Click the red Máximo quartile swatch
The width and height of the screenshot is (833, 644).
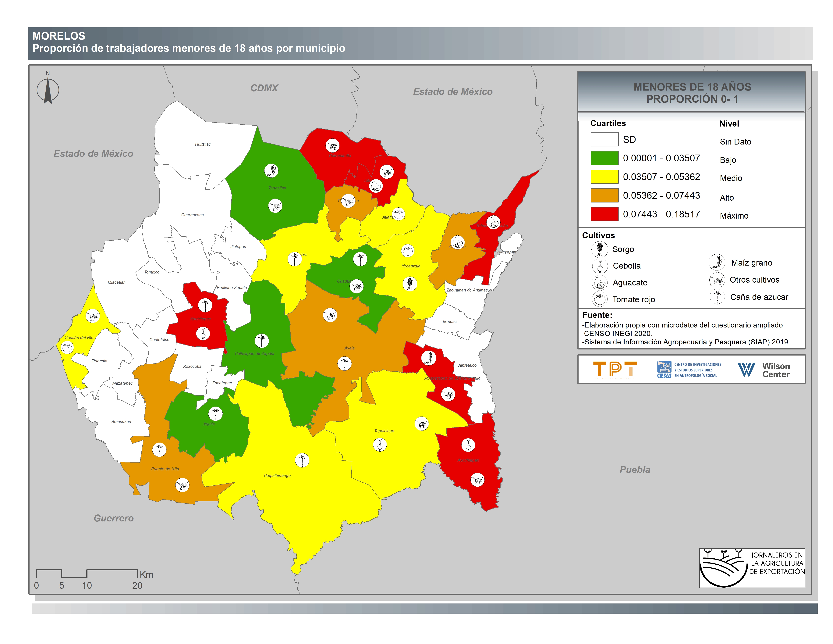pyautogui.click(x=604, y=214)
